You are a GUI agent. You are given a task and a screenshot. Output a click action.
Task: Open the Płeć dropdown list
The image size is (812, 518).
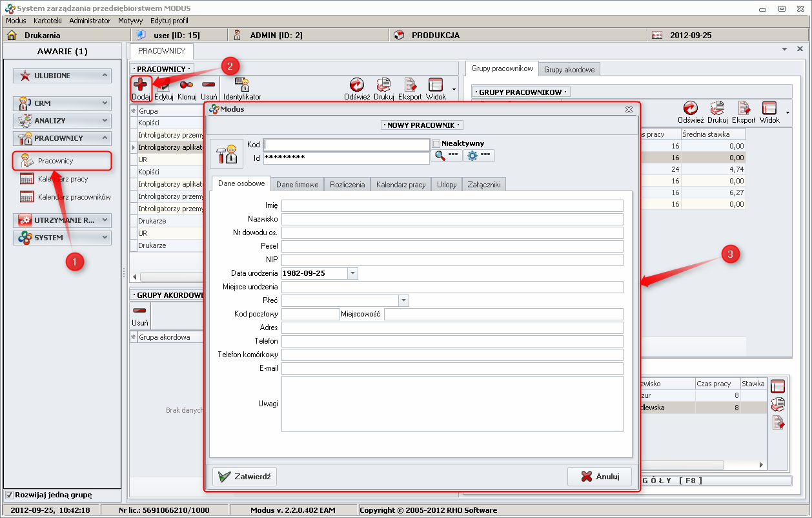click(x=403, y=300)
